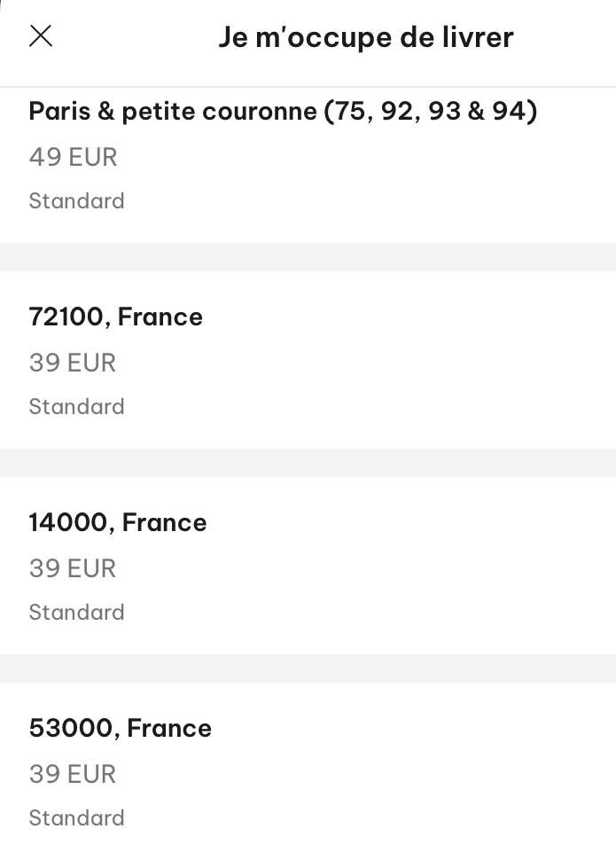Click the gray divider below Paris option
The height and width of the screenshot is (860, 616).
308,257
